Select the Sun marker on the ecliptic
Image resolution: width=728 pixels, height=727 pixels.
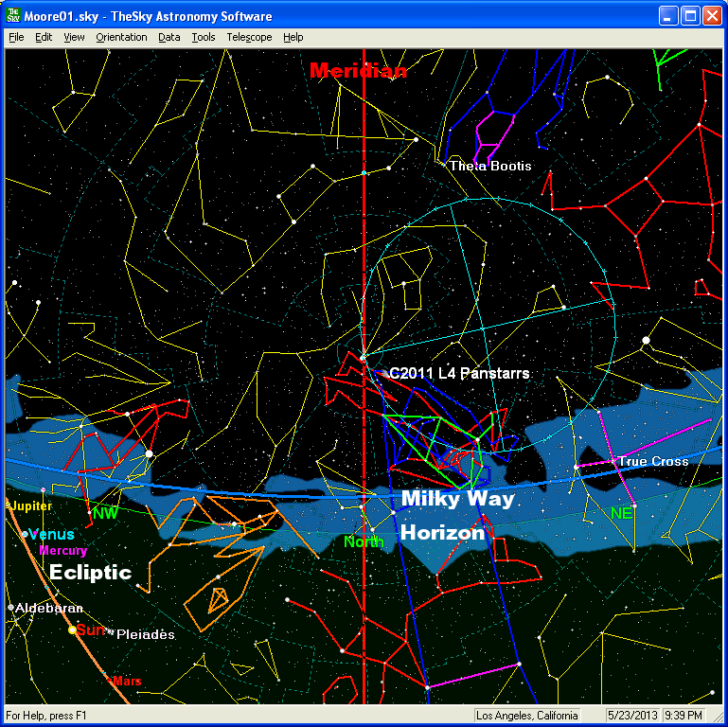pos(72,629)
